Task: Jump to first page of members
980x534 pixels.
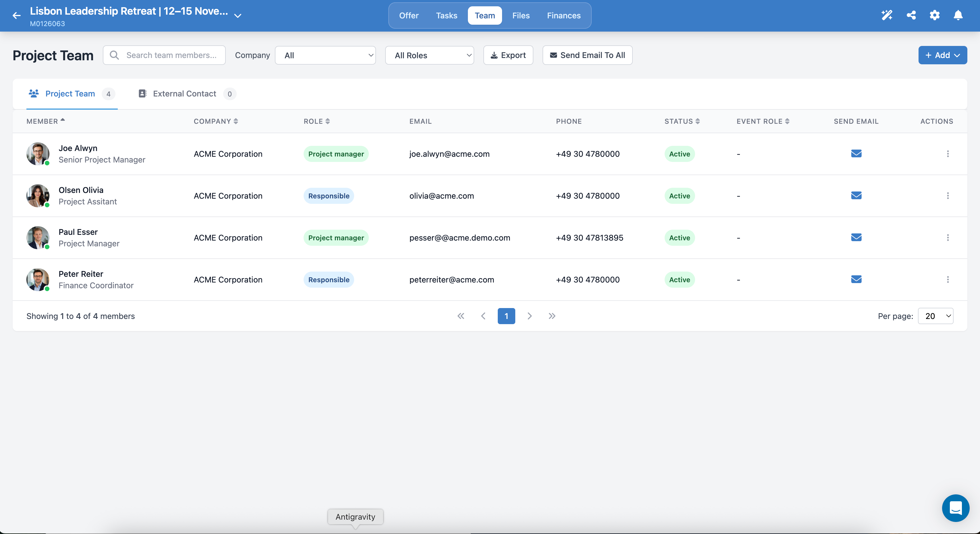Action: (x=461, y=316)
